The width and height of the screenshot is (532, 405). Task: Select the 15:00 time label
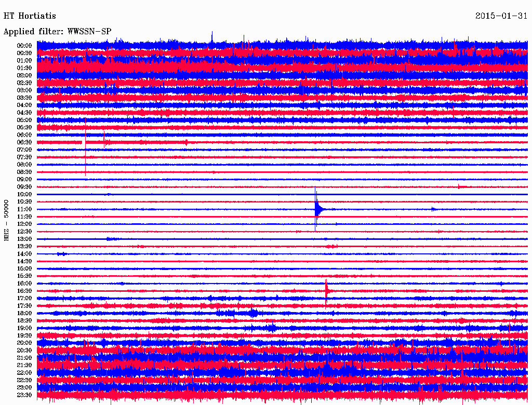click(x=24, y=268)
